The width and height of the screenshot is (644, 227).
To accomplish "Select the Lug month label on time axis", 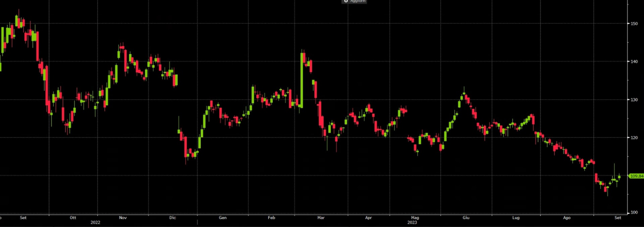I will pos(516,218).
